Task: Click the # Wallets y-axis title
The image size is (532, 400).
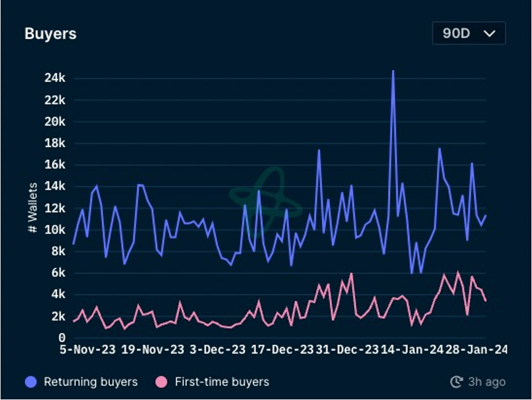Action: coord(32,208)
